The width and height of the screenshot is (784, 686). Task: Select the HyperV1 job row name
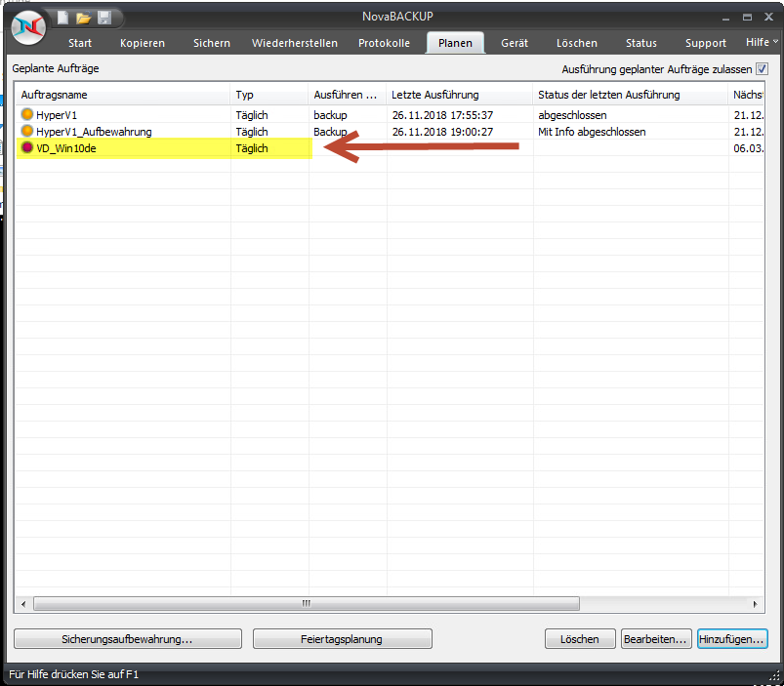click(57, 115)
